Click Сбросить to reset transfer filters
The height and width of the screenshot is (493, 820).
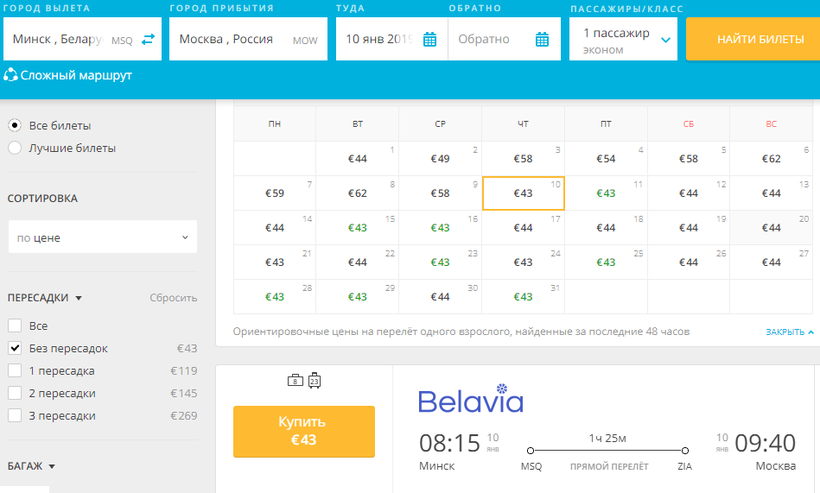173,297
